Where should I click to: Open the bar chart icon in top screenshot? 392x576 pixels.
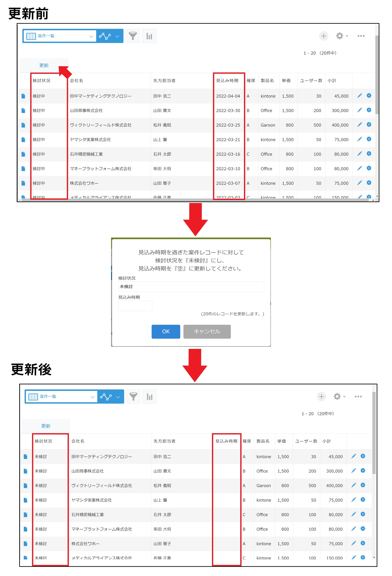(x=149, y=36)
